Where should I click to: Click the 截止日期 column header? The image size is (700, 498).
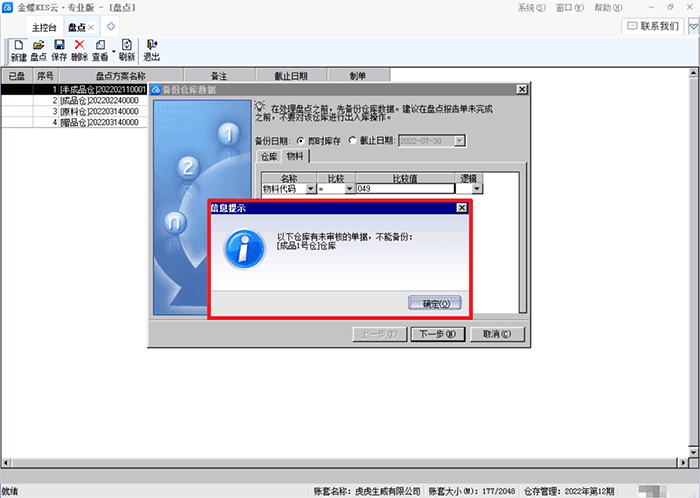coord(291,76)
